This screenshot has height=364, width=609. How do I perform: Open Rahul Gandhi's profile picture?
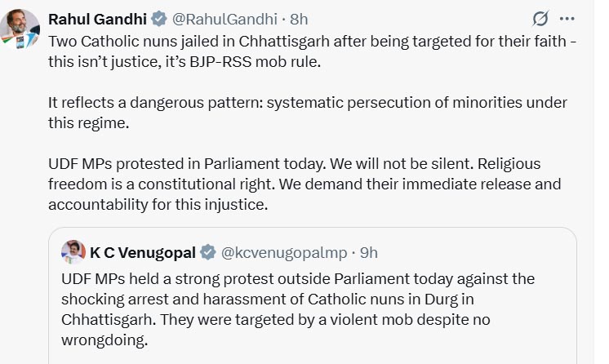point(24,26)
